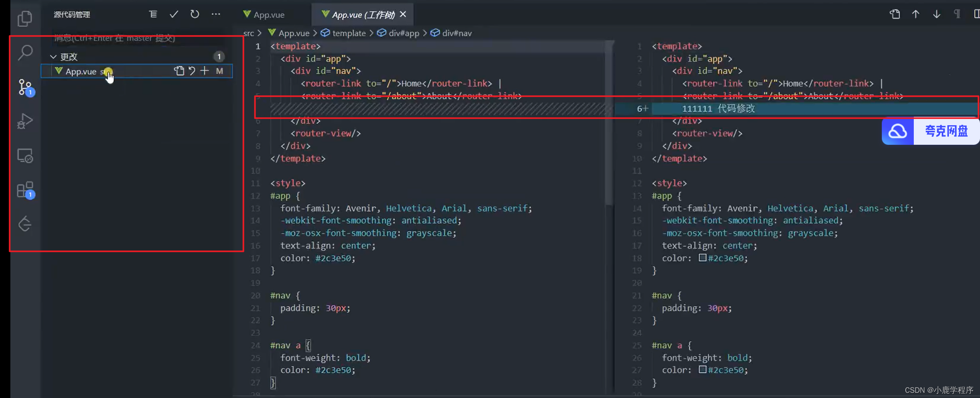Click the color swatch on line 18
980x398 pixels.
point(702,258)
